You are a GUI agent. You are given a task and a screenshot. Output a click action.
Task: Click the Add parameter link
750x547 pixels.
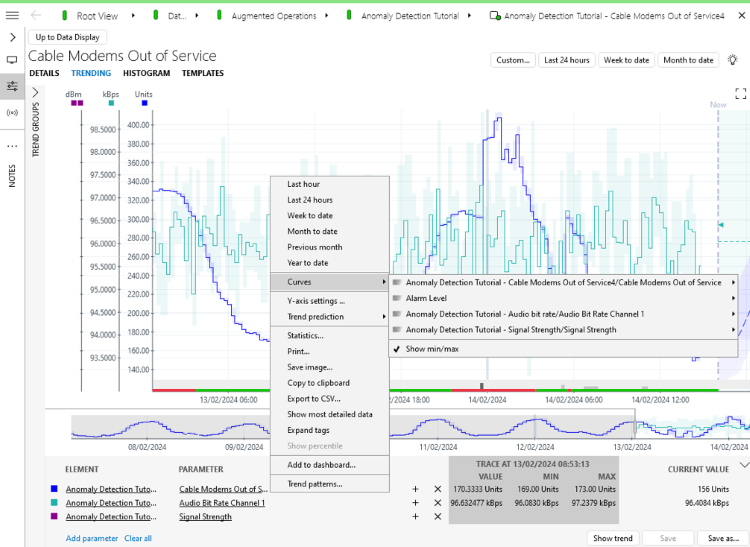coord(92,538)
